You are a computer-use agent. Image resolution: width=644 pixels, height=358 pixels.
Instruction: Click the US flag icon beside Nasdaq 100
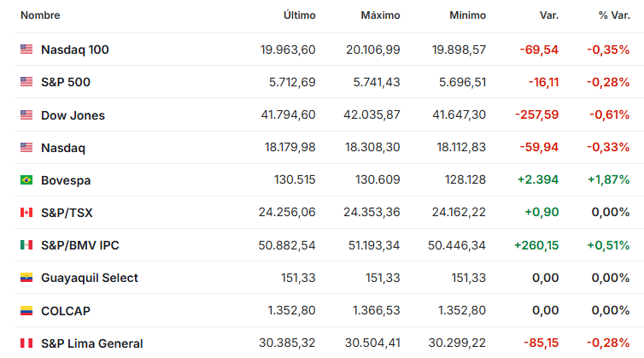(x=26, y=50)
